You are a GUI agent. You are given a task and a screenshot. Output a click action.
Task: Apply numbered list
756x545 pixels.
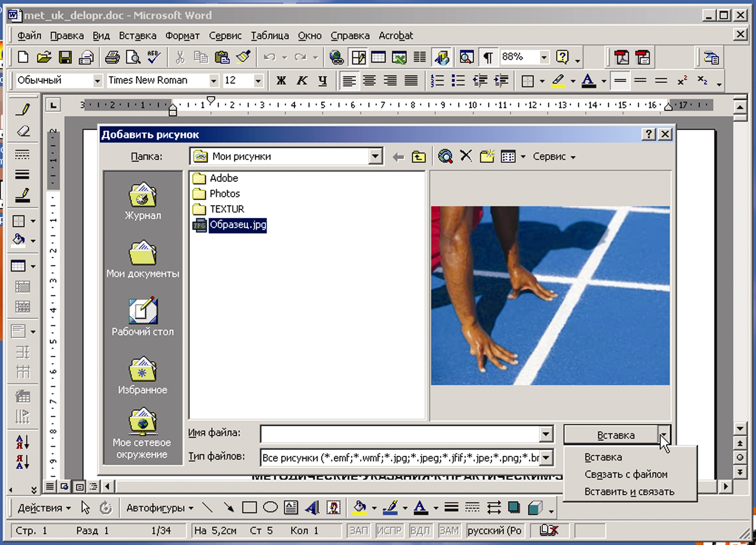coord(437,80)
